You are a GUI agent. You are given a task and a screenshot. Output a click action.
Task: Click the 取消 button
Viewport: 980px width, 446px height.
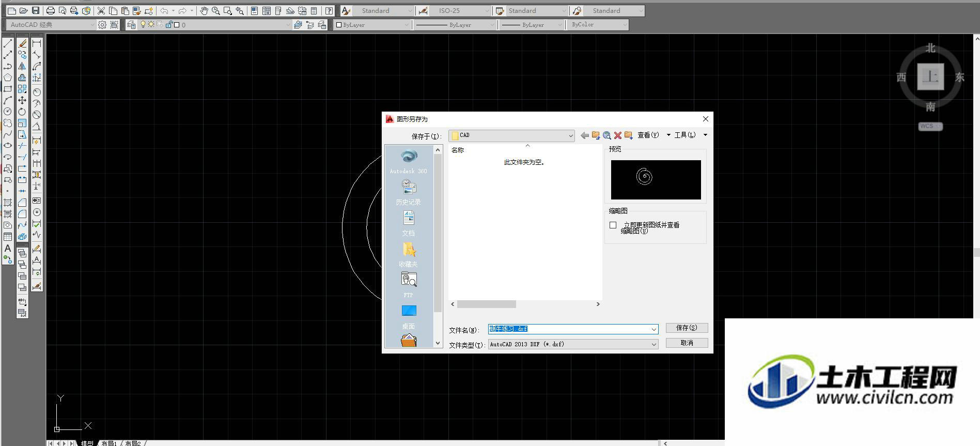pyautogui.click(x=687, y=343)
